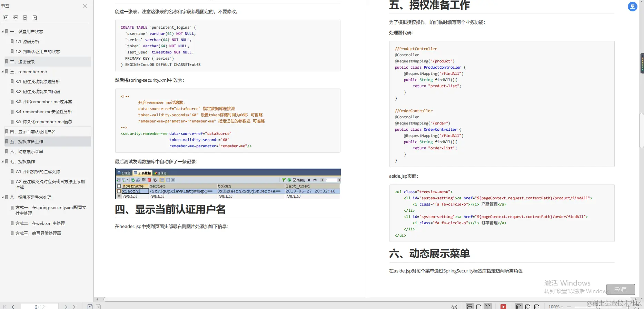Go to the previous page
644x309 pixels.
click(13, 307)
